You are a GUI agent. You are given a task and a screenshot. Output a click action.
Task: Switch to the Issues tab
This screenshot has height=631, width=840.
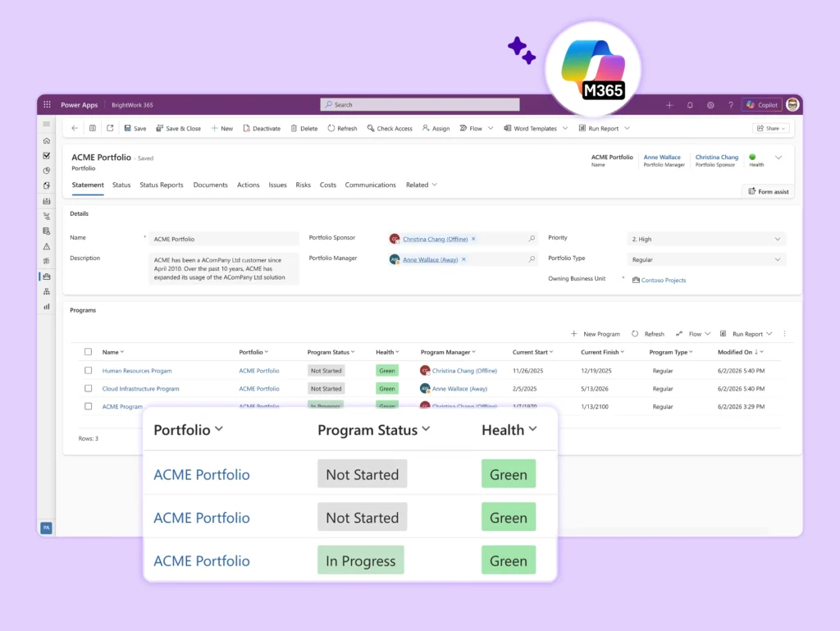pyautogui.click(x=277, y=185)
